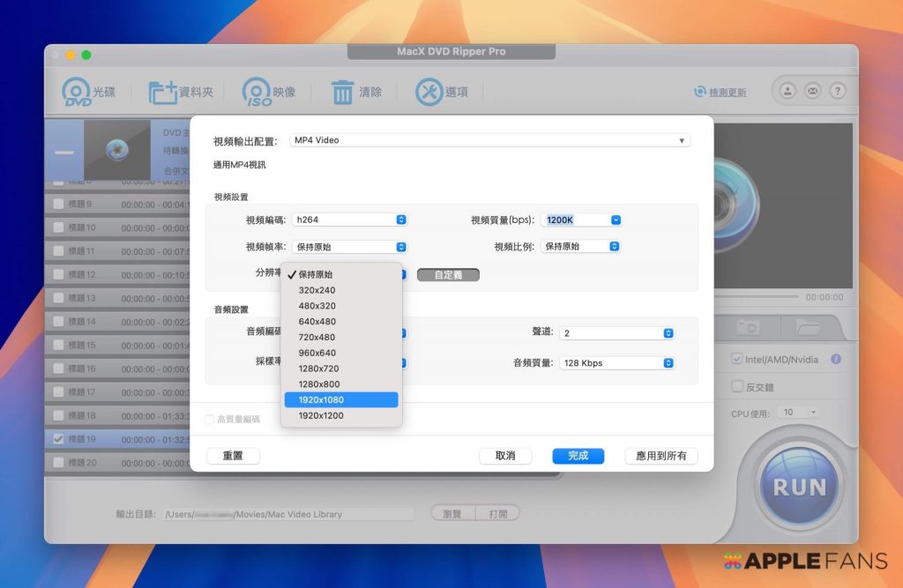Click the ISO image (映像) icon
903x588 pixels.
tap(257, 92)
